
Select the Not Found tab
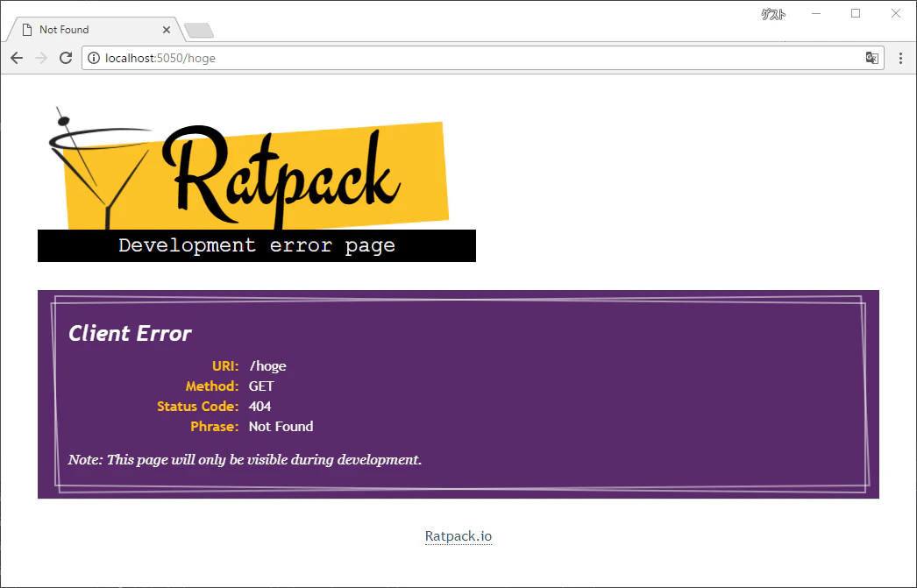pos(94,30)
